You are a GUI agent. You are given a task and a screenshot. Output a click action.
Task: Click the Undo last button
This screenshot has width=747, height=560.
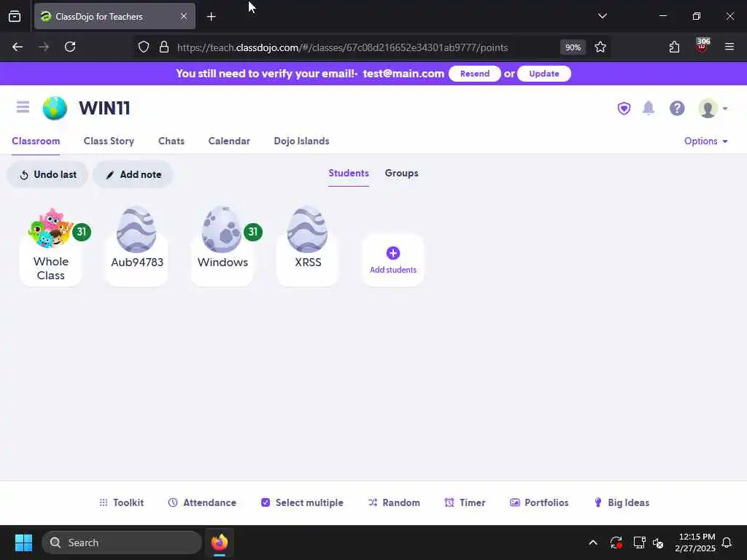47,175
